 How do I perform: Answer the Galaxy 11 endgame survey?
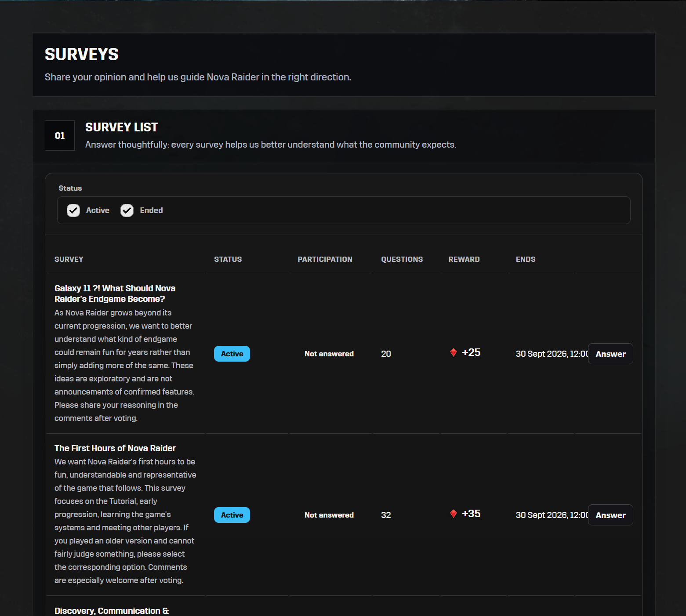click(610, 354)
